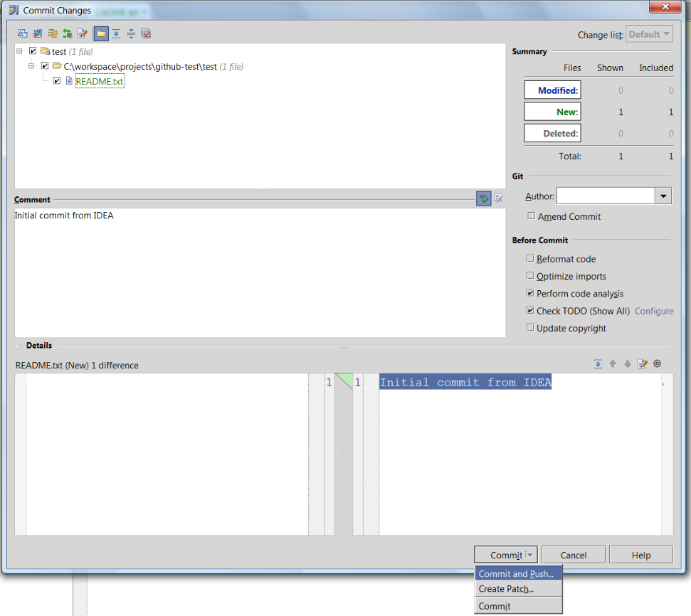The image size is (691, 616).
Task: Open the Change list Default dropdown
Action: click(x=649, y=34)
